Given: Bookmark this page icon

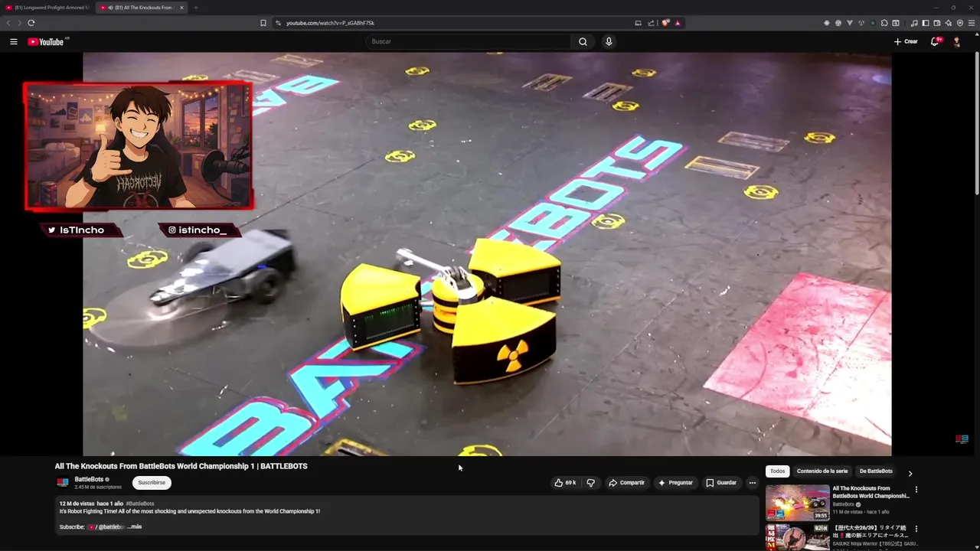Looking at the screenshot, I should (x=263, y=23).
